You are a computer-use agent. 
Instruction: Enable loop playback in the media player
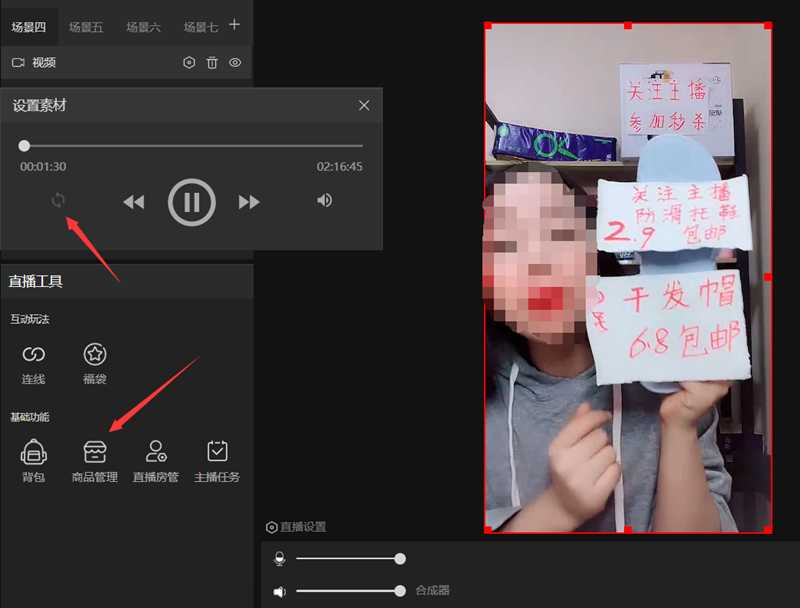(x=58, y=200)
